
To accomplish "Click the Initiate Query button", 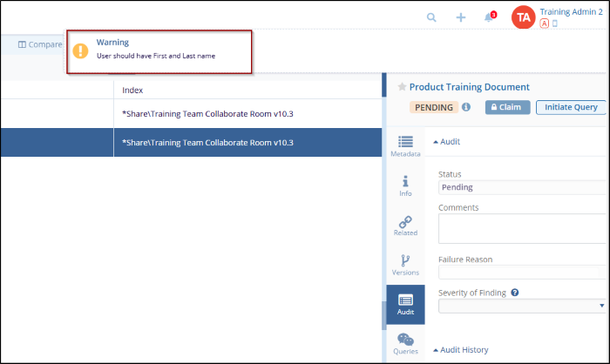I will [x=572, y=107].
